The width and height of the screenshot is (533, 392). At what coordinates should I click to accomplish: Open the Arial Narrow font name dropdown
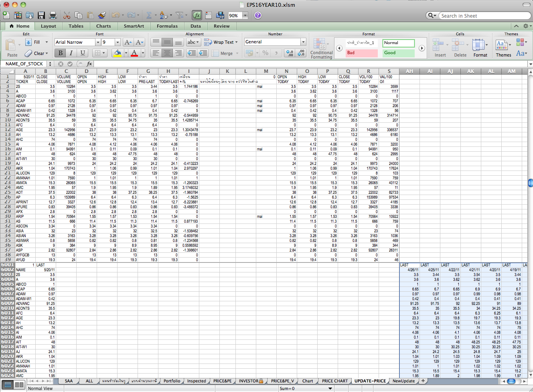click(x=97, y=42)
